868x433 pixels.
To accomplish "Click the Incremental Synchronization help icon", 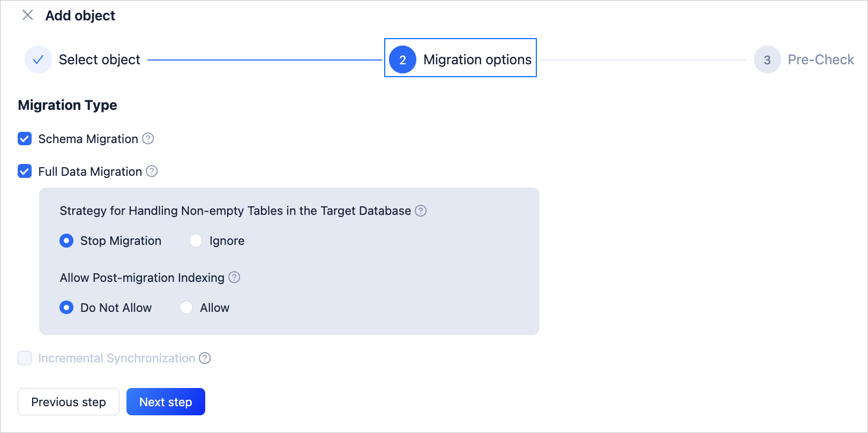I will point(205,358).
